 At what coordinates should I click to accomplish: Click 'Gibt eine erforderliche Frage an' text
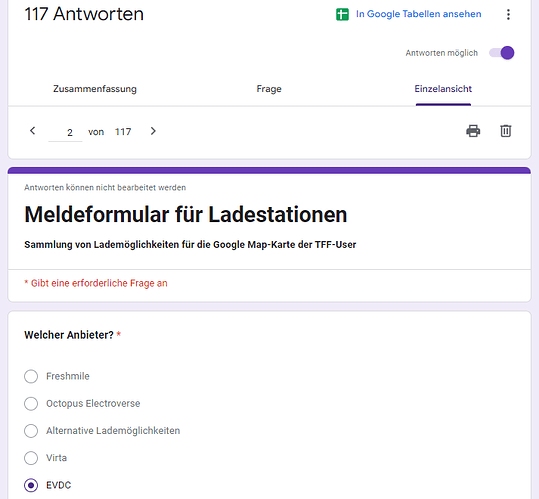point(99,283)
